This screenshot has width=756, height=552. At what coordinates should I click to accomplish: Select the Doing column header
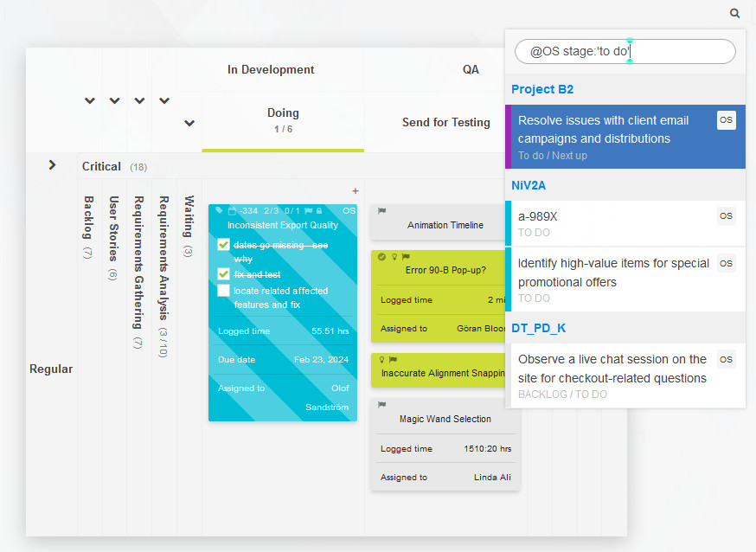pos(283,112)
